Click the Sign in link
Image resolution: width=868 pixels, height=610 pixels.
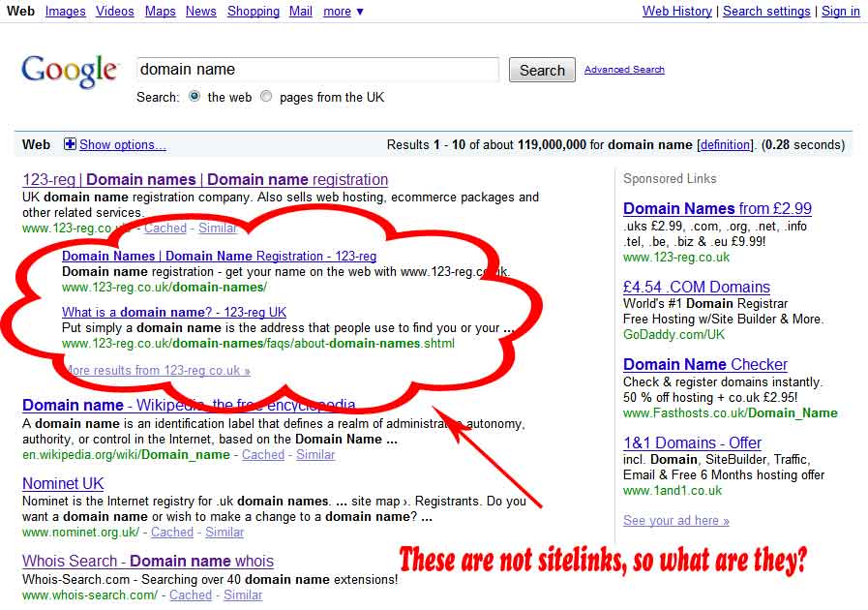[840, 11]
